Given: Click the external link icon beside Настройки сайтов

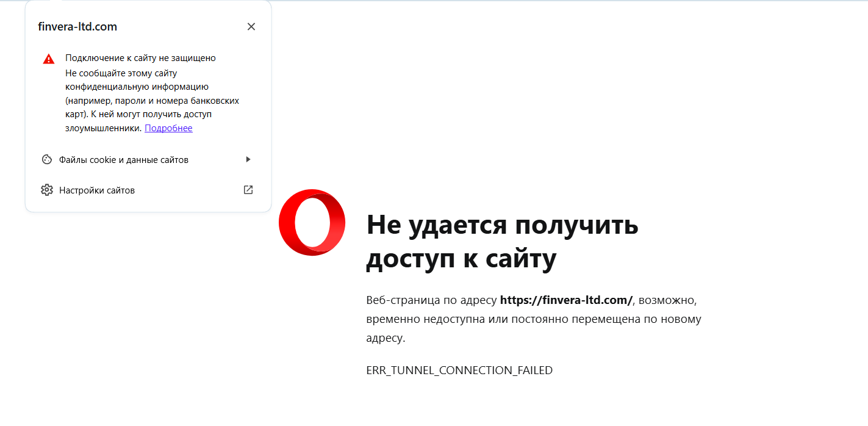Looking at the screenshot, I should [248, 190].
